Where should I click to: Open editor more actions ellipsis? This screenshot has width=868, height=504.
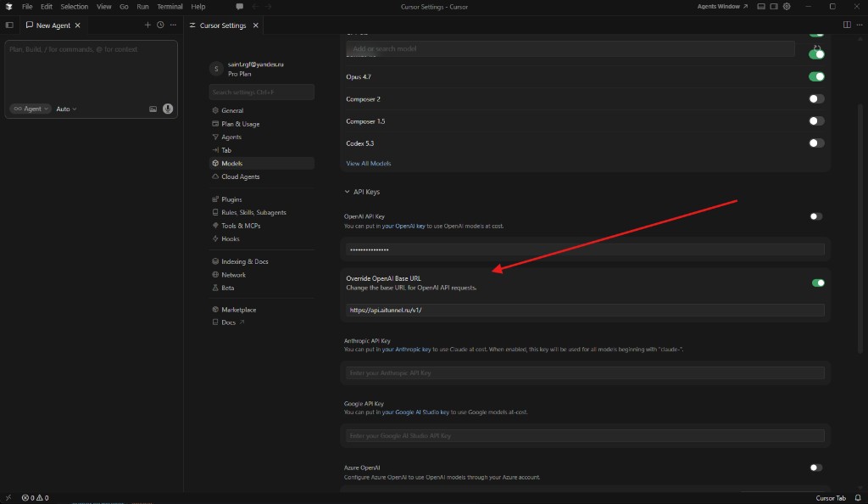pos(860,25)
